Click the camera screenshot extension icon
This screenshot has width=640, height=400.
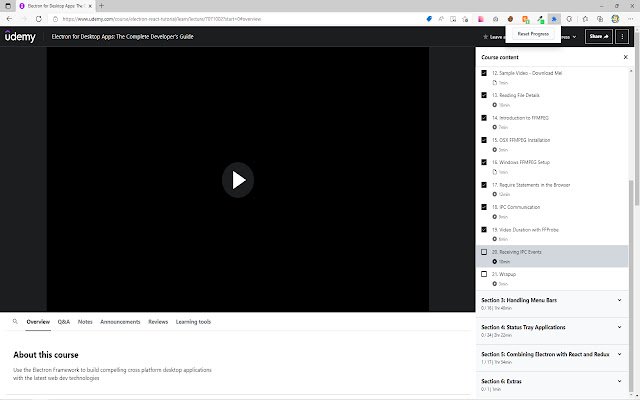[496, 19]
